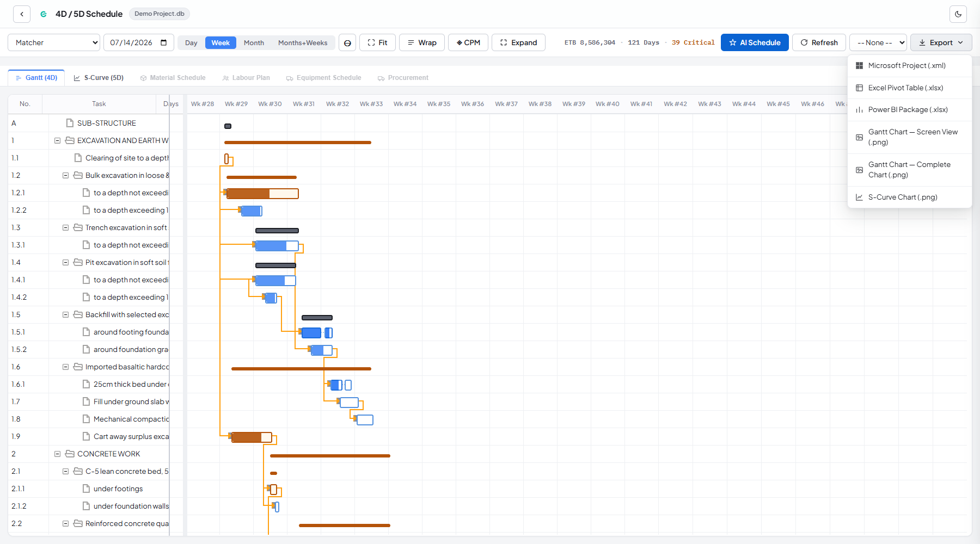980x544 pixels.
Task: Click the Wk #34 timeline header
Action: (405, 104)
